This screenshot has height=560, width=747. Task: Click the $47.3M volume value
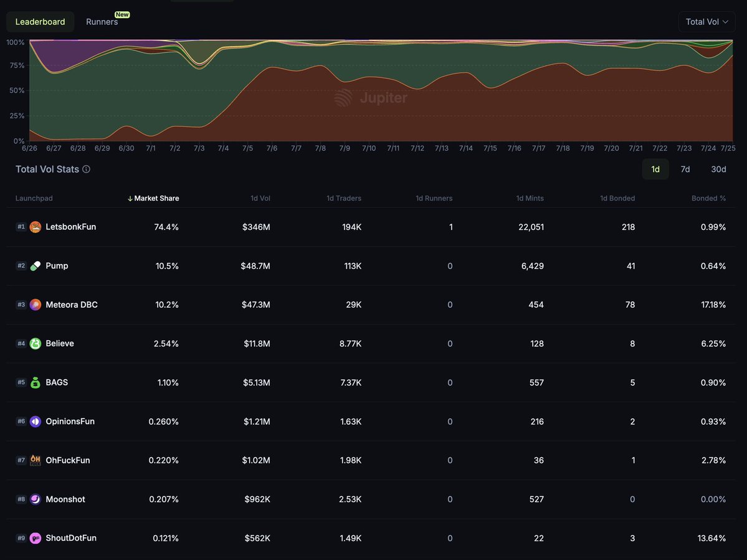pyautogui.click(x=256, y=305)
